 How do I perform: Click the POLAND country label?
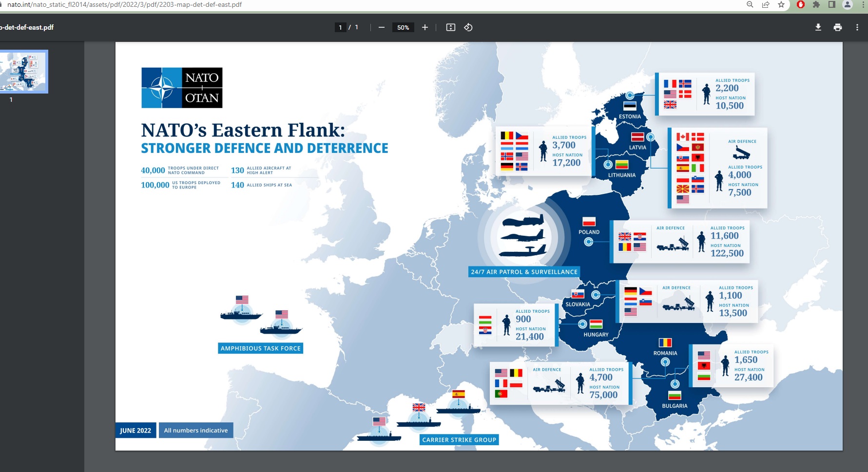coord(589,232)
